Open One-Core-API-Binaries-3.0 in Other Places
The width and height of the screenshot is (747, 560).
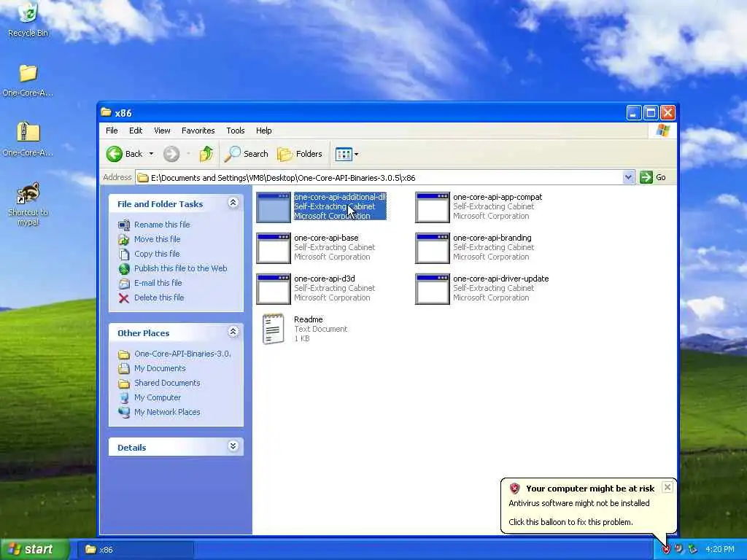pos(182,354)
